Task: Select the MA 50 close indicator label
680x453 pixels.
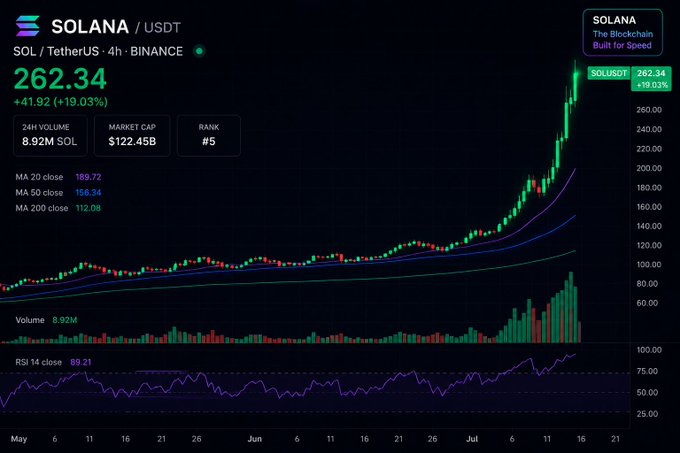Action: click(x=39, y=192)
